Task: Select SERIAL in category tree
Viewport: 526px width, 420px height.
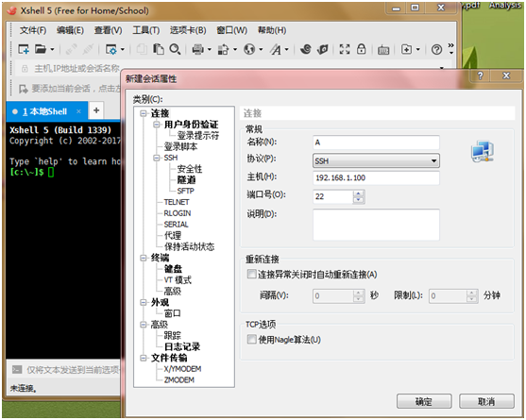Action: tap(176, 225)
